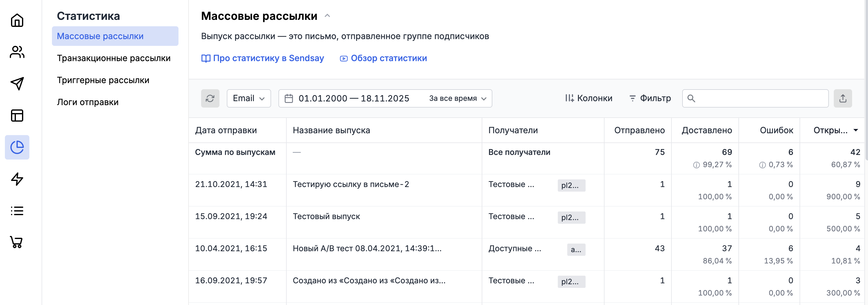Open the Колонки settings

pos(588,98)
